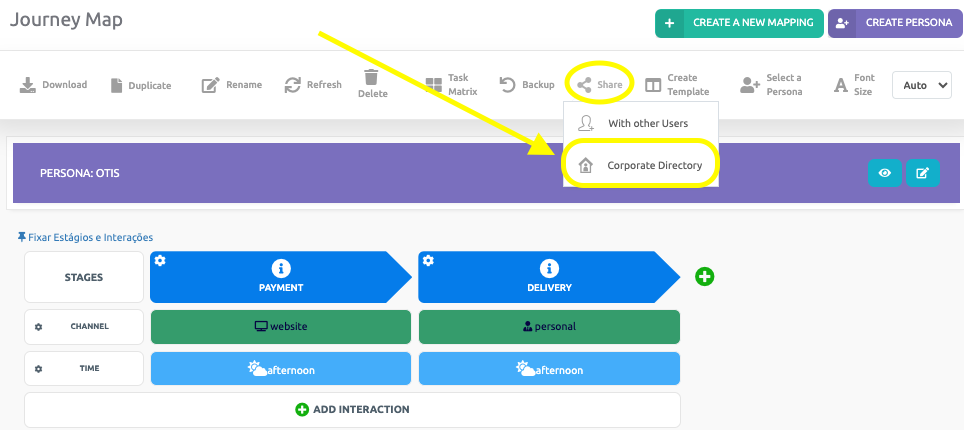Open settings gear on Payment stage
The width and height of the screenshot is (964, 430).
(x=160, y=261)
